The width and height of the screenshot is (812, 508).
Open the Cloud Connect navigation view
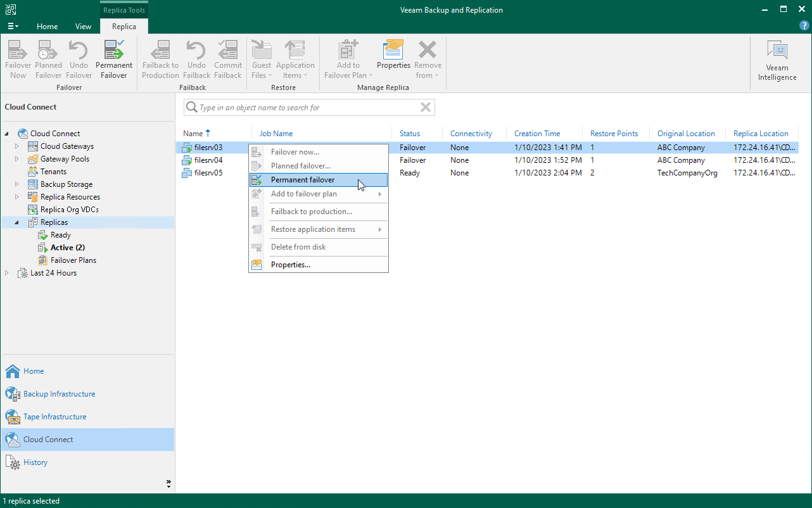click(x=87, y=440)
